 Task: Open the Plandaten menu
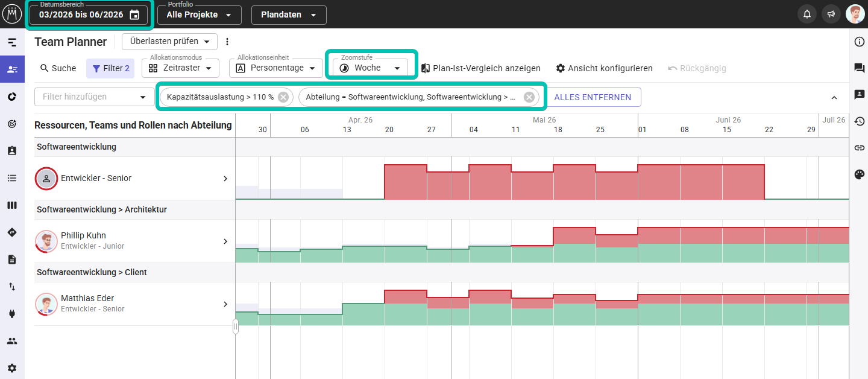pos(289,15)
